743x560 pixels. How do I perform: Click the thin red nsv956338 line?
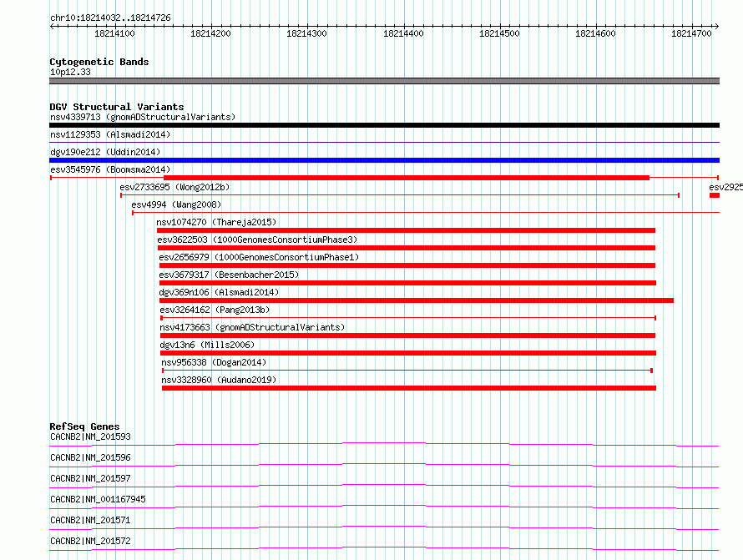point(407,371)
